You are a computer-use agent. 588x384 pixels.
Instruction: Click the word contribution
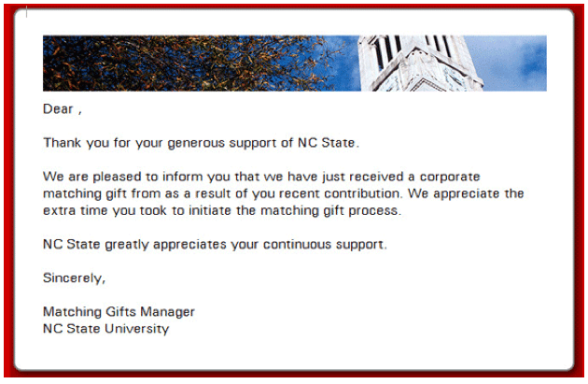coord(361,193)
